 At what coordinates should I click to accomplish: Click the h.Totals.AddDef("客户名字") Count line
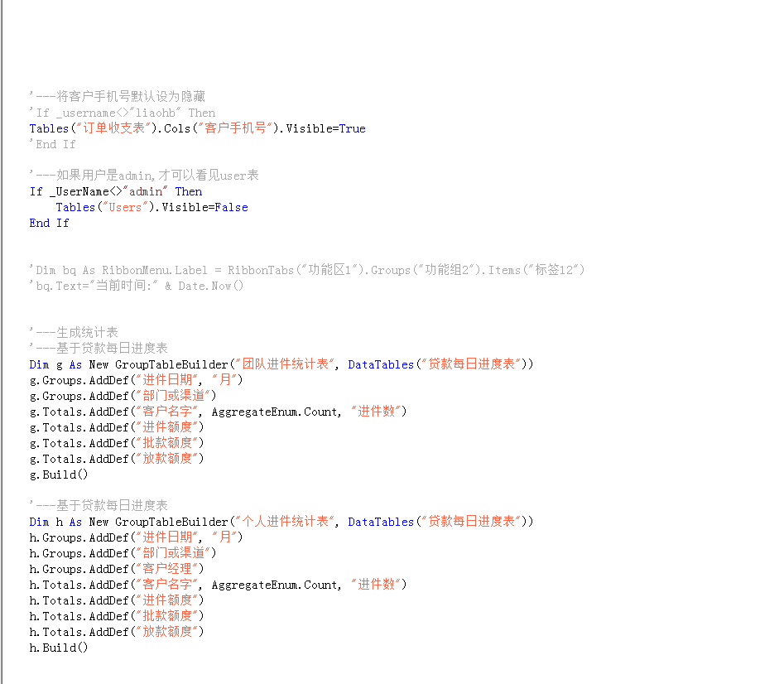click(x=219, y=585)
